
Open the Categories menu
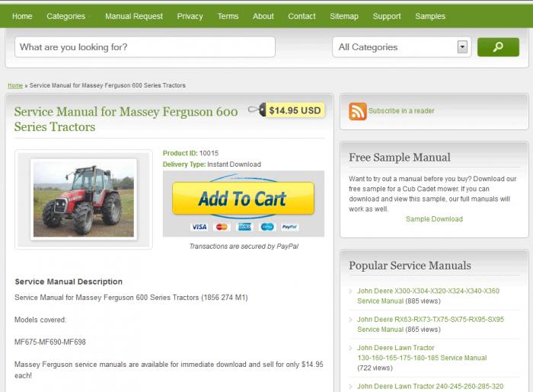tap(66, 16)
